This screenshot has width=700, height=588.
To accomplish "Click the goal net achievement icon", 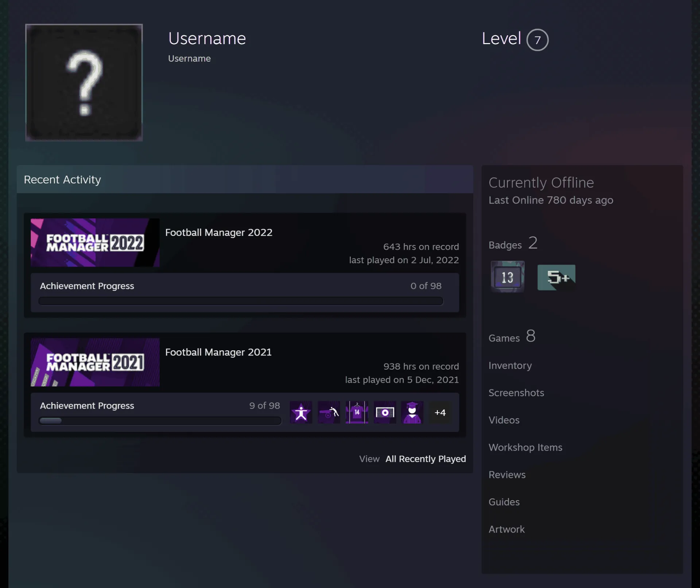I will (x=385, y=412).
